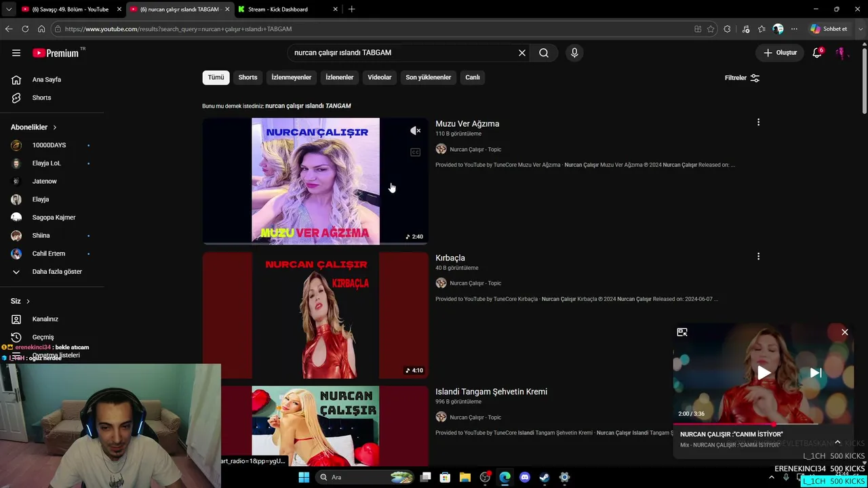Open the browser tab search dropdown

9,9
